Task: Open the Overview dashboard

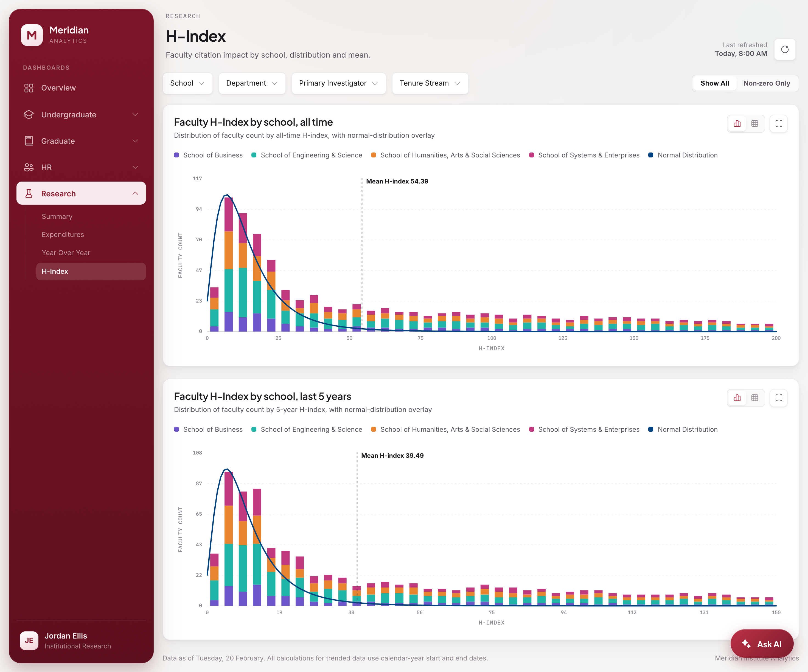Action: click(81, 88)
